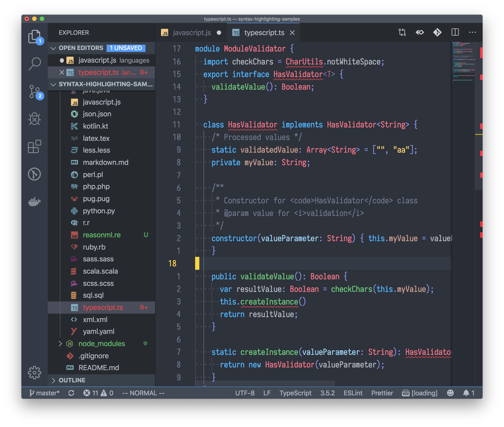Select reasonml.re in the explorer tree
The width and height of the screenshot is (504, 427).
tap(102, 235)
